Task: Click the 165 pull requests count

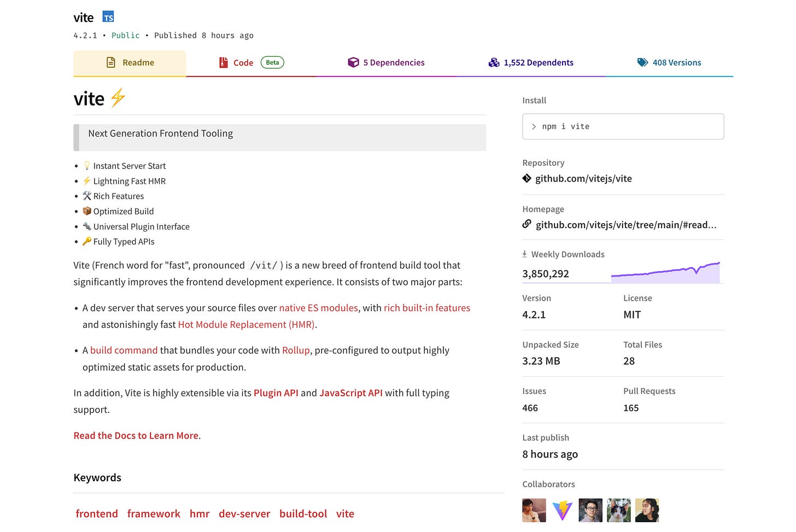Action: 631,408
